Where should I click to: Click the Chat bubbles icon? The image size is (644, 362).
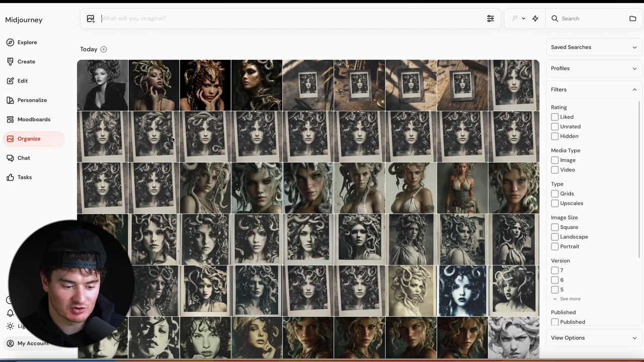coord(10,158)
